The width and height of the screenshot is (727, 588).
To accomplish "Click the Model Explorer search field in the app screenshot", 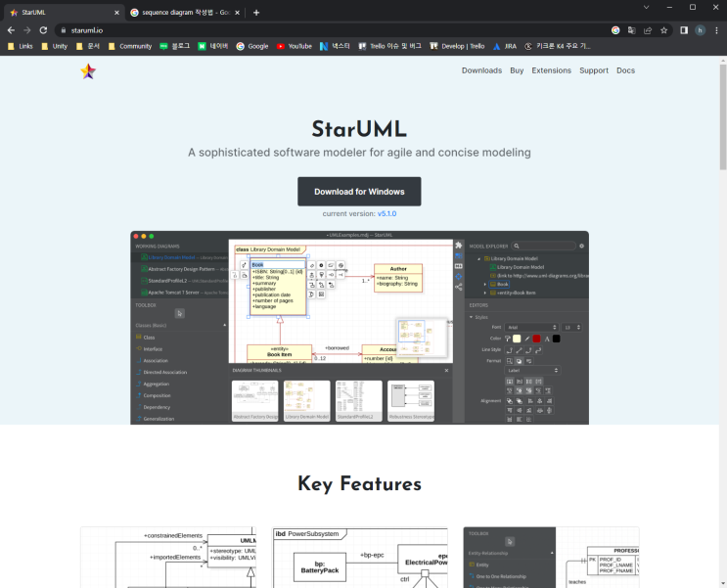I will (544, 246).
